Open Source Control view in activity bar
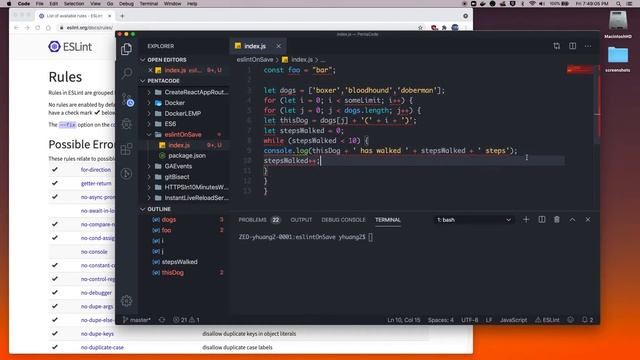The width and height of the screenshot is (640, 360). tap(128, 99)
